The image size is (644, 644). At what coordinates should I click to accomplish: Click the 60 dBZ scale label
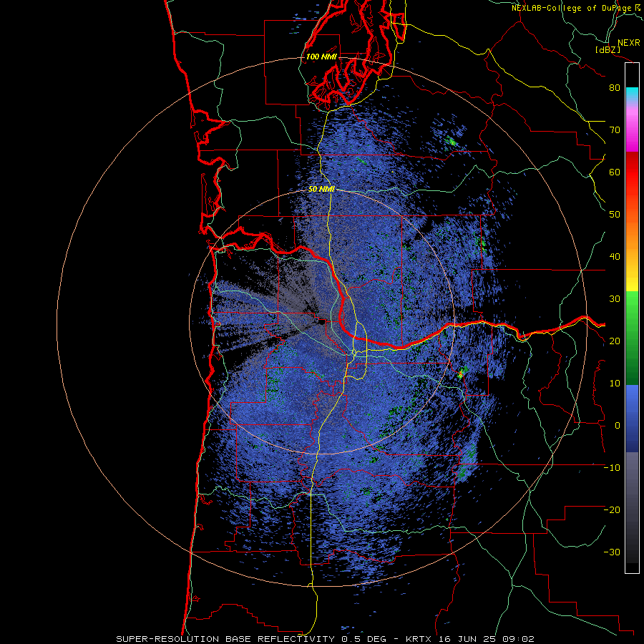[615, 172]
